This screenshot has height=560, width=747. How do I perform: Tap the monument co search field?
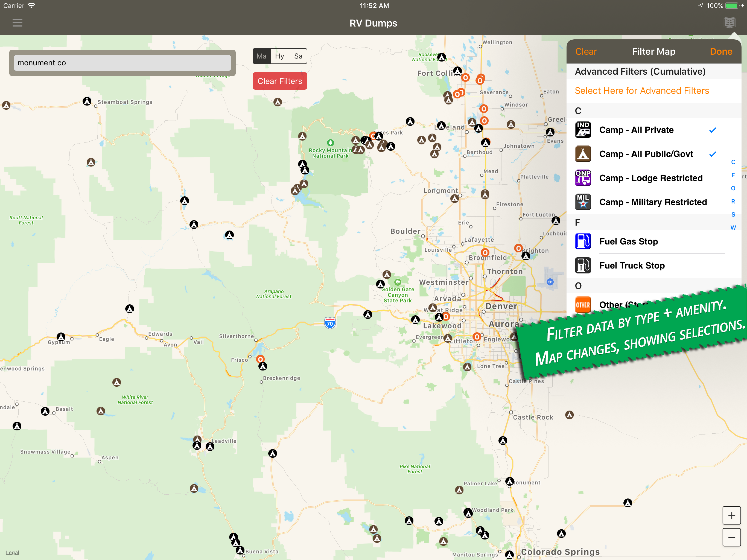coord(122,63)
